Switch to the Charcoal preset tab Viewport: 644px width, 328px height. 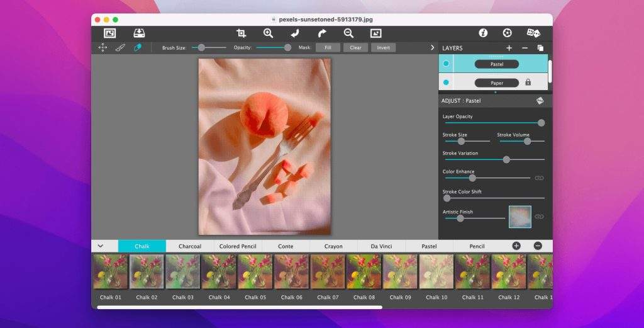pos(190,246)
